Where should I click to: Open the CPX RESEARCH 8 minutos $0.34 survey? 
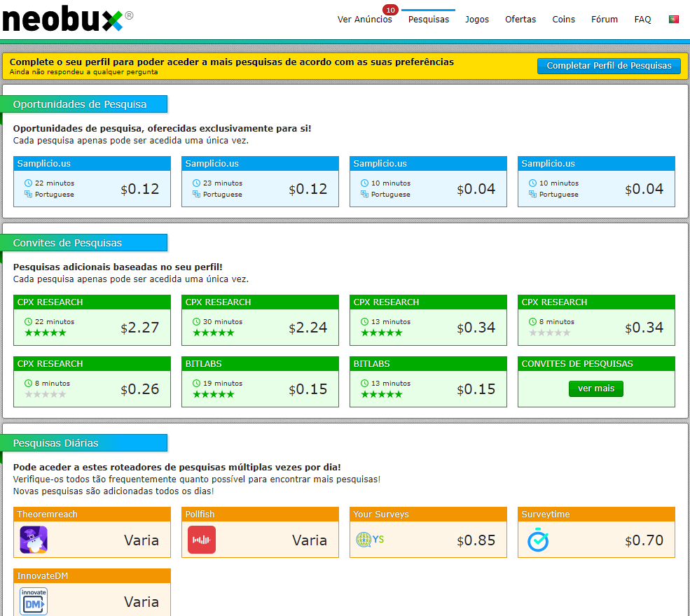tap(596, 320)
